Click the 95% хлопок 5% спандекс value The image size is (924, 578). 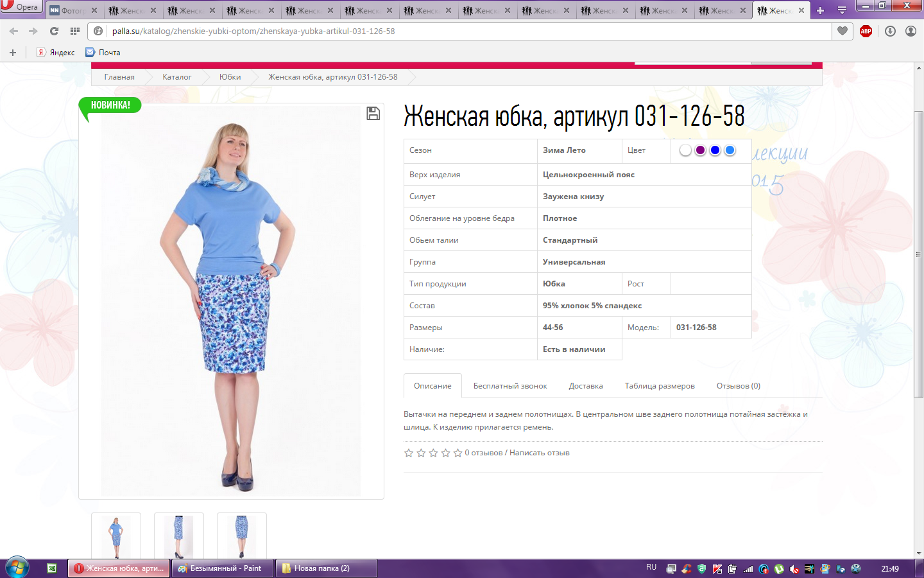tap(592, 306)
